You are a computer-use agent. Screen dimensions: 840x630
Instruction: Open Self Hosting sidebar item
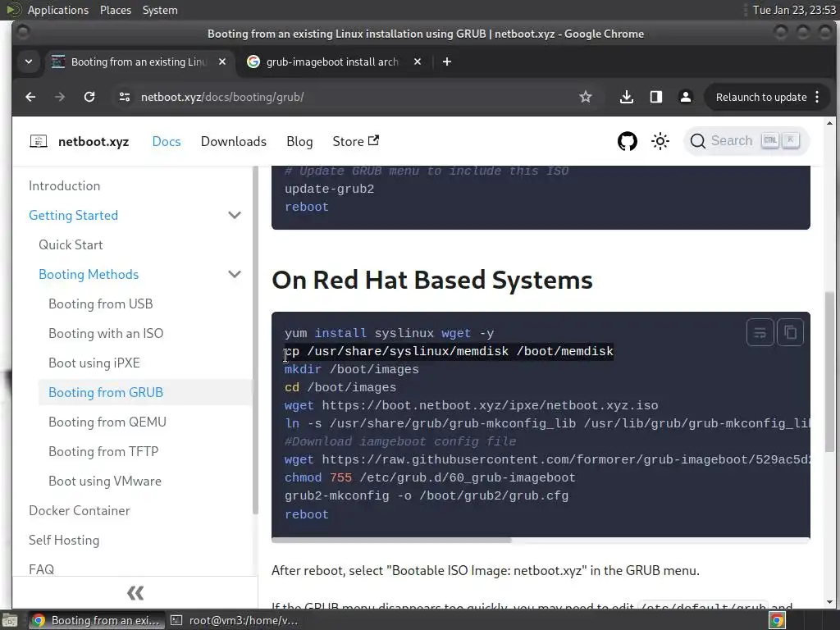[64, 540]
